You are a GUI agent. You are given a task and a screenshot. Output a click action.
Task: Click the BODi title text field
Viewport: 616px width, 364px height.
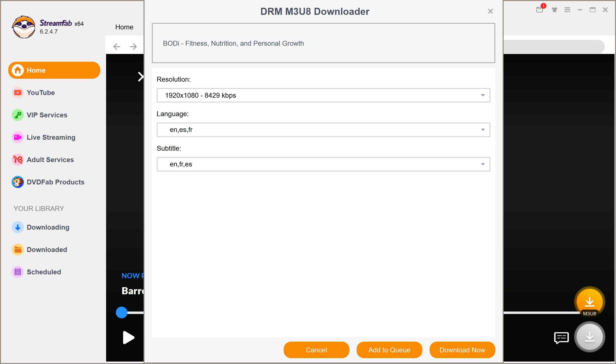click(x=323, y=43)
